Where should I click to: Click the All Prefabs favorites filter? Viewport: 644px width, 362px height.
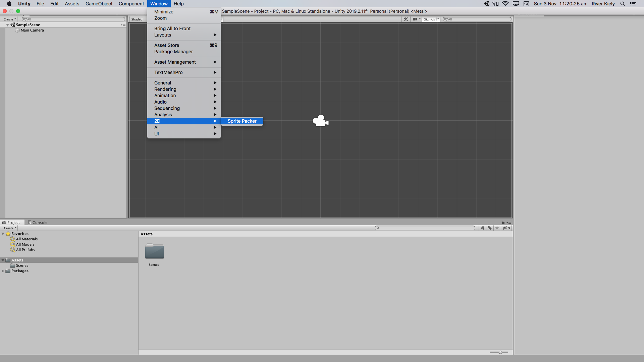pyautogui.click(x=25, y=250)
